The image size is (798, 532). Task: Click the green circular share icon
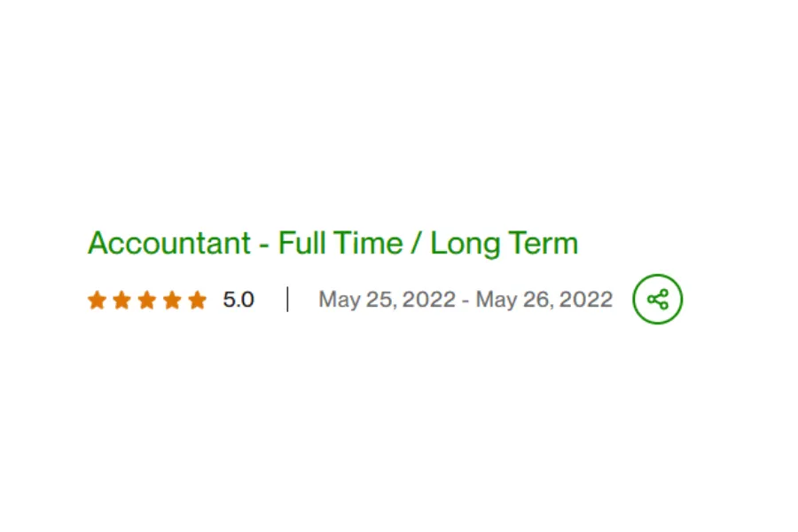point(658,299)
